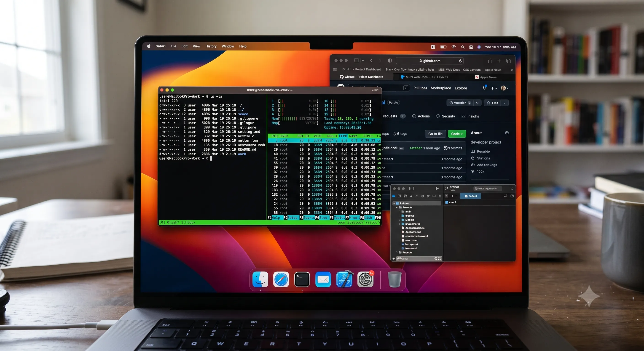Open Safari's share sheet icon
The image size is (644, 351).
click(490, 61)
